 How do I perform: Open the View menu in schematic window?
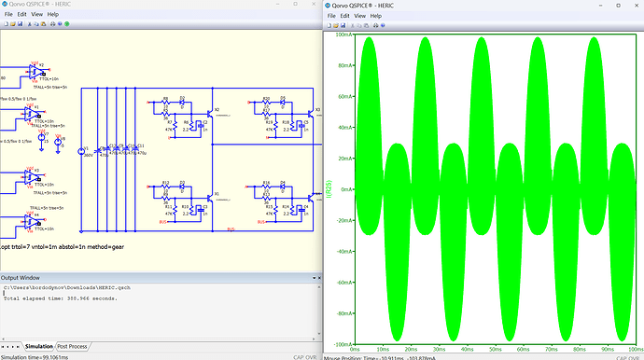click(37, 14)
